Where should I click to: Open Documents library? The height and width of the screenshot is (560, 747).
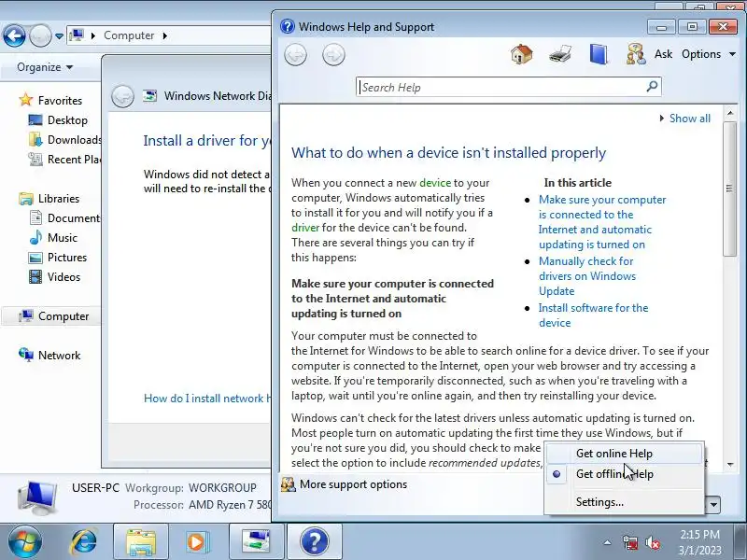[x=64, y=218]
